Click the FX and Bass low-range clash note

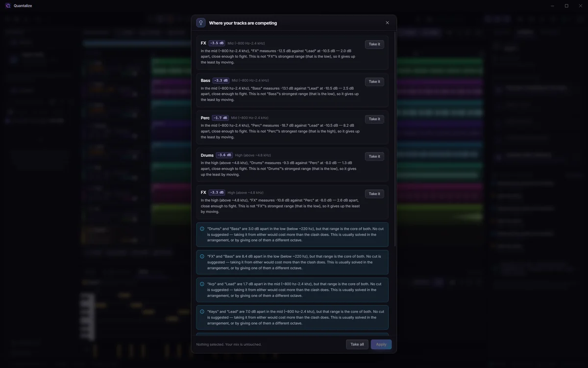(x=293, y=262)
